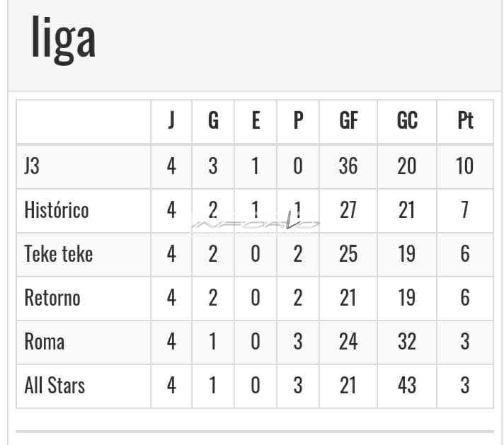Screen dimensions: 504x445
Task: Select the Roma team name
Action: (x=45, y=342)
